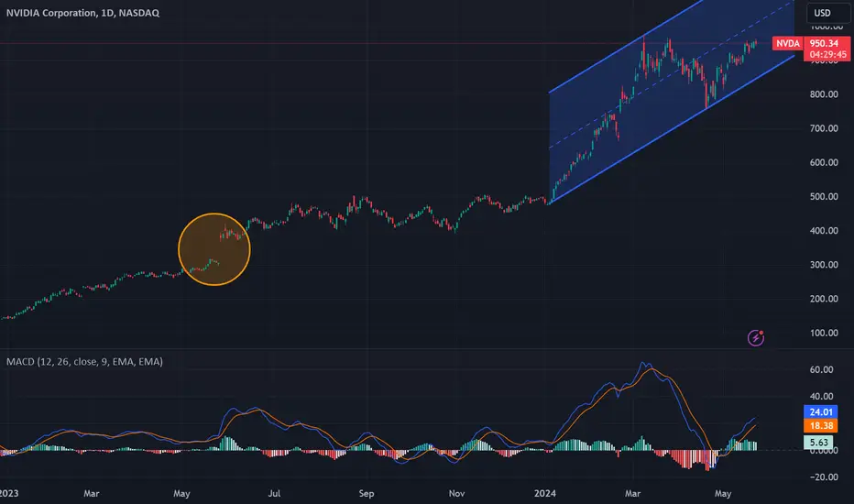Click the countdown timer 04:29:45
Screen dimensions: 854x504
coord(827,54)
